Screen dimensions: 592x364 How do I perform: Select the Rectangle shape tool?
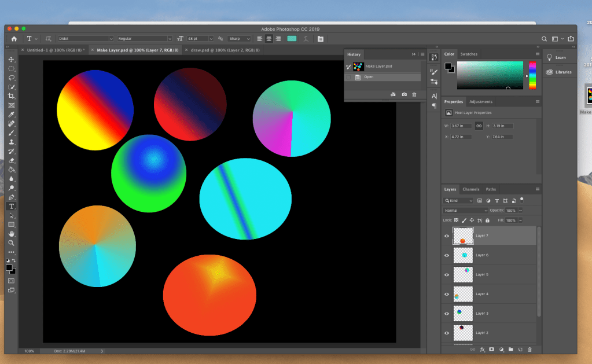(12, 225)
